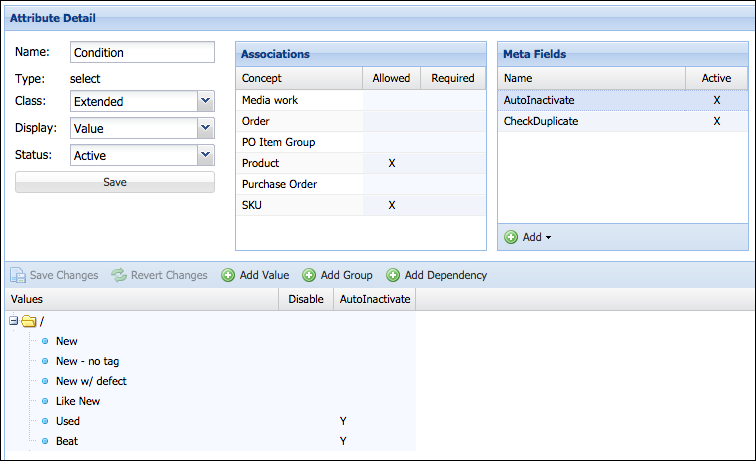Click the green plus icon for Add Value
The height and width of the screenshot is (461, 756).
coord(228,275)
